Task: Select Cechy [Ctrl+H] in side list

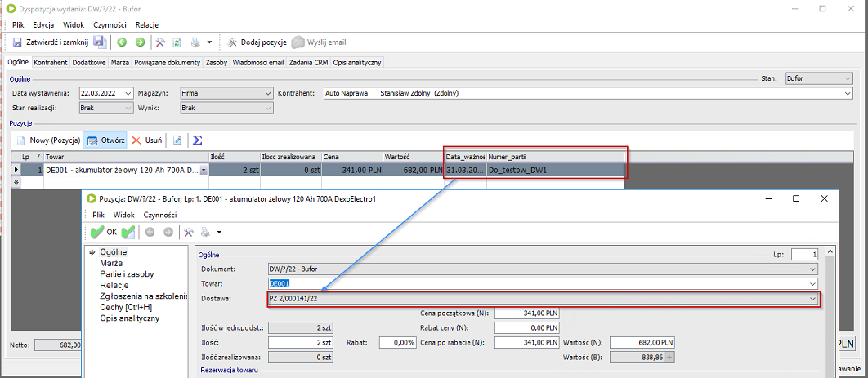Action: pyautogui.click(x=126, y=307)
